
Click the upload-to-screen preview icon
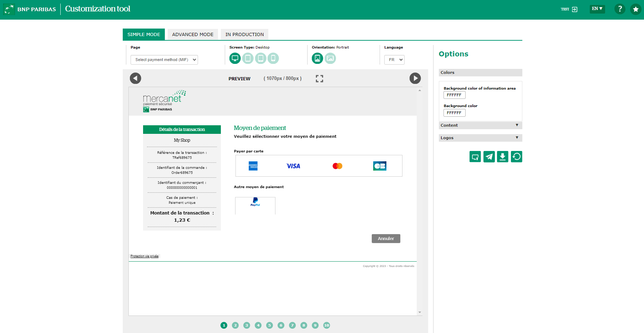pos(475,156)
